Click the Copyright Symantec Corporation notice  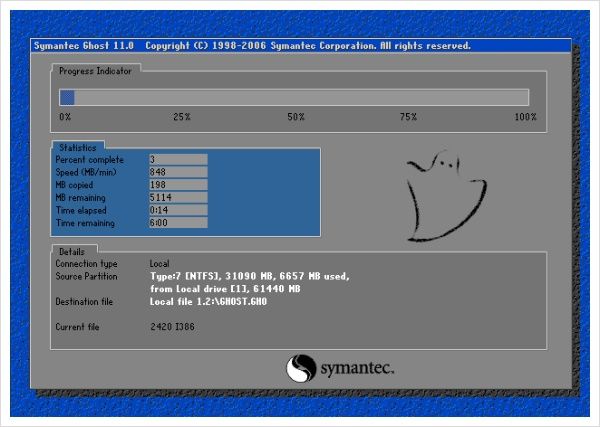click(x=308, y=46)
